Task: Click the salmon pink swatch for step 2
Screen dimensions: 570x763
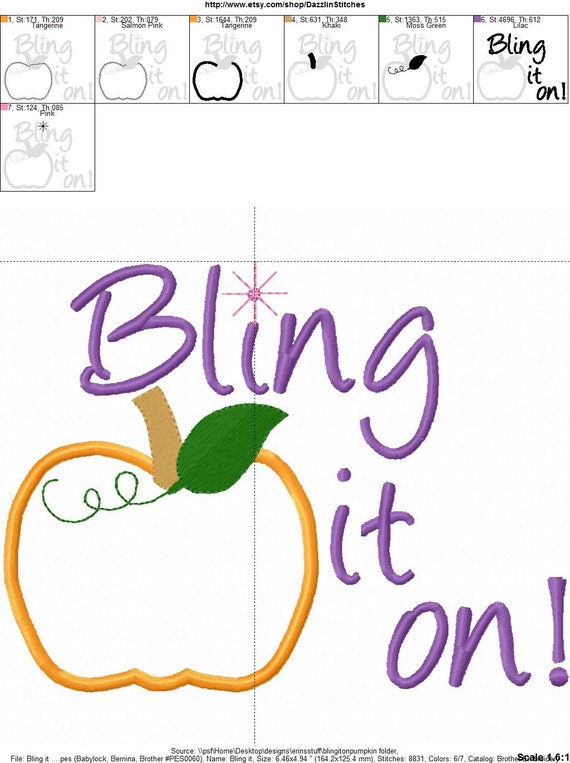Action: coord(99,19)
